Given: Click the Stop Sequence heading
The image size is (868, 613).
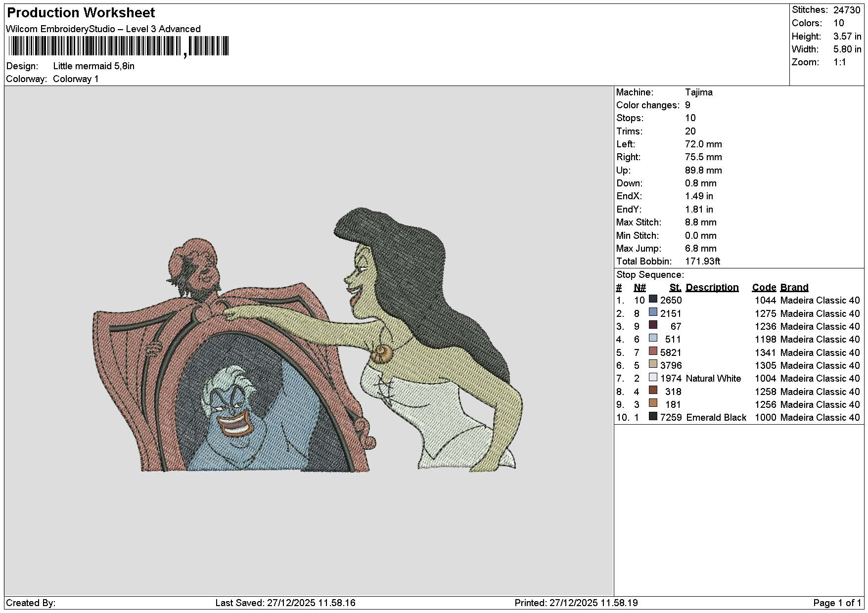Looking at the screenshot, I should coord(650,275).
